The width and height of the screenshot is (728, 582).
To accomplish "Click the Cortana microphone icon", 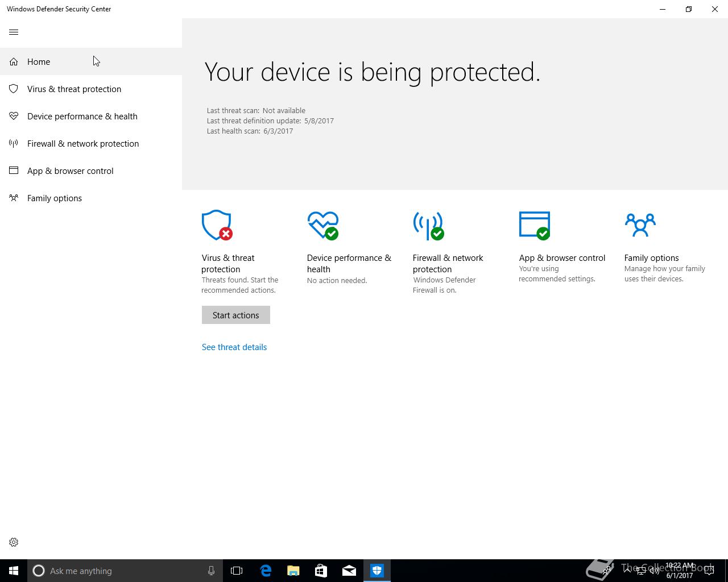I will coord(211,571).
